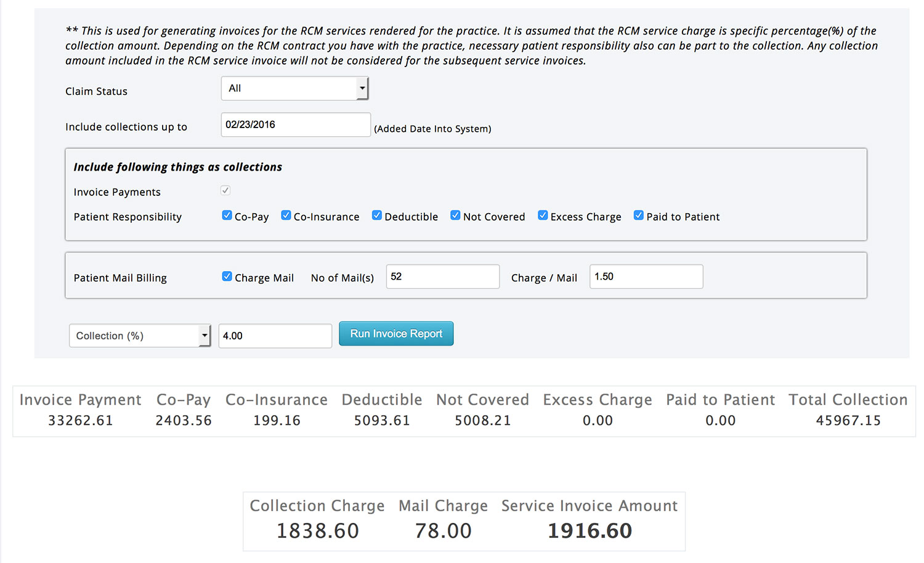Disable the Paid to Patient checkbox
Screen dimensions: 924x563
coord(639,216)
